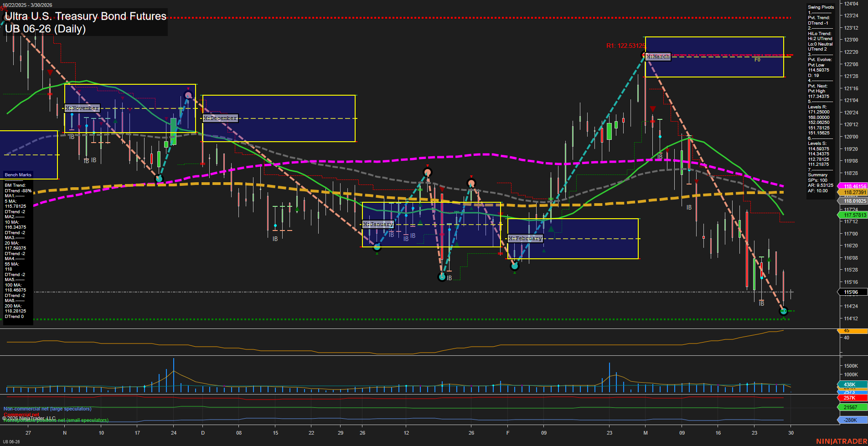Viewport: 868px width, 446px height.
Task: Click the M:January region label
Action: click(x=378, y=224)
